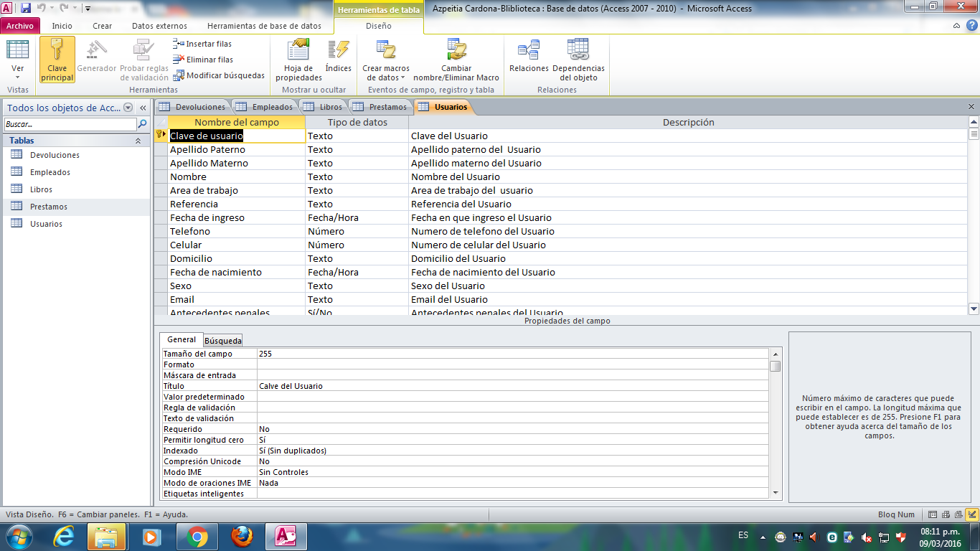Click Cambiar nombre/Eliminar Macro icon
This screenshot has width=980, height=551.
coord(456,50)
